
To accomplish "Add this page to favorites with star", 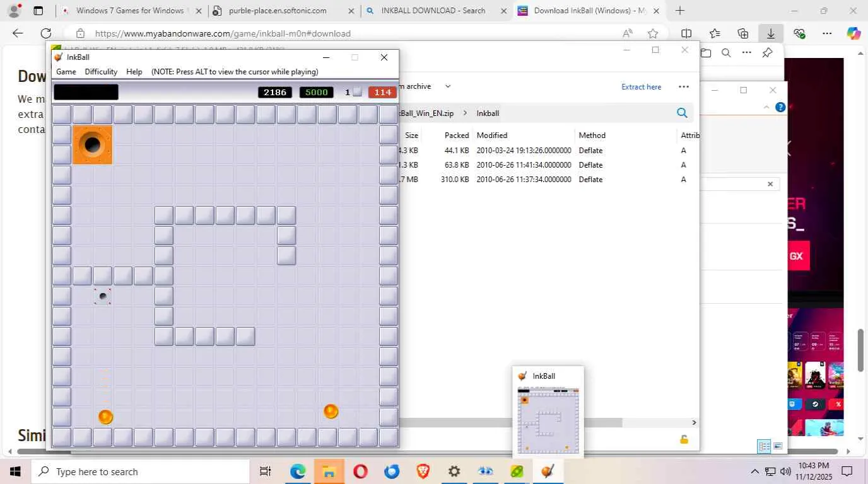I will pos(653,33).
